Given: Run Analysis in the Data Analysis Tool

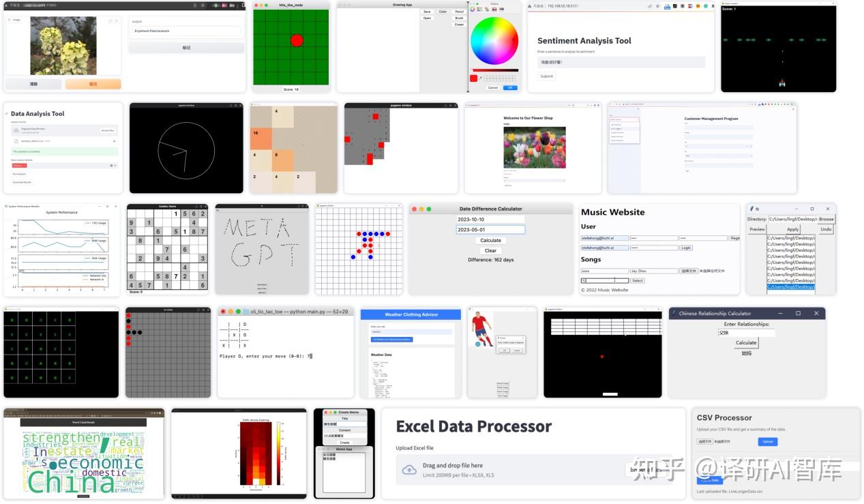Looking at the screenshot, I should (x=19, y=174).
